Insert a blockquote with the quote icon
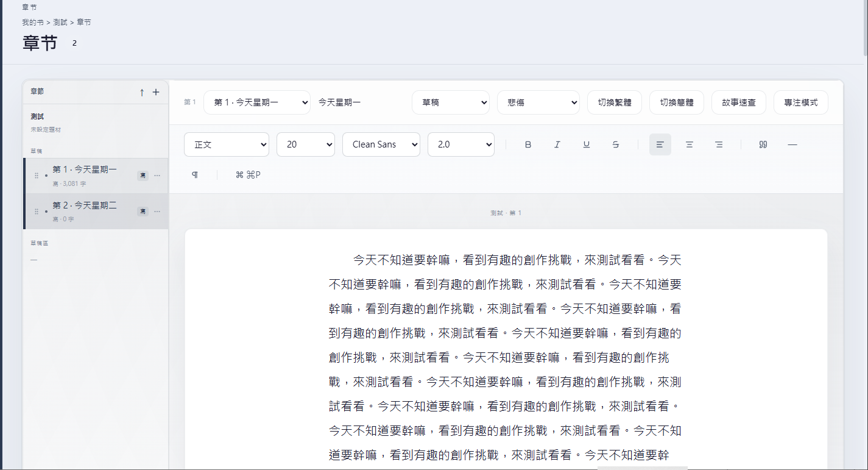868x470 pixels. [763, 144]
